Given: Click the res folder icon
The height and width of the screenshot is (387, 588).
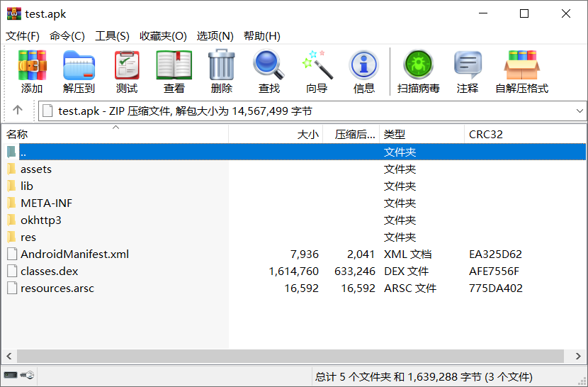Looking at the screenshot, I should (11, 237).
